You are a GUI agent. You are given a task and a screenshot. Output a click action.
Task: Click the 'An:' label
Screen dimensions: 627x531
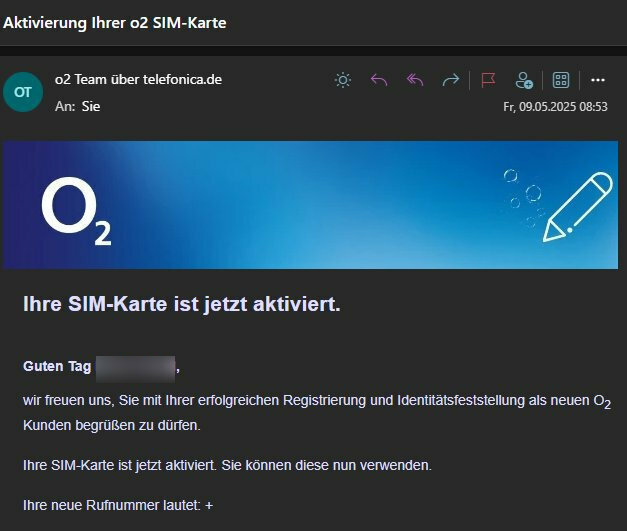65,106
